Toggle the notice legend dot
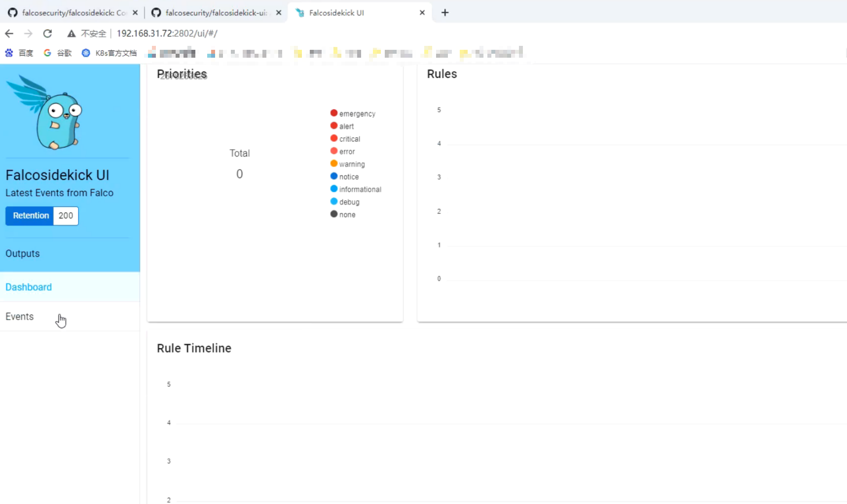Screen dimensions: 847x504 pos(334,176)
